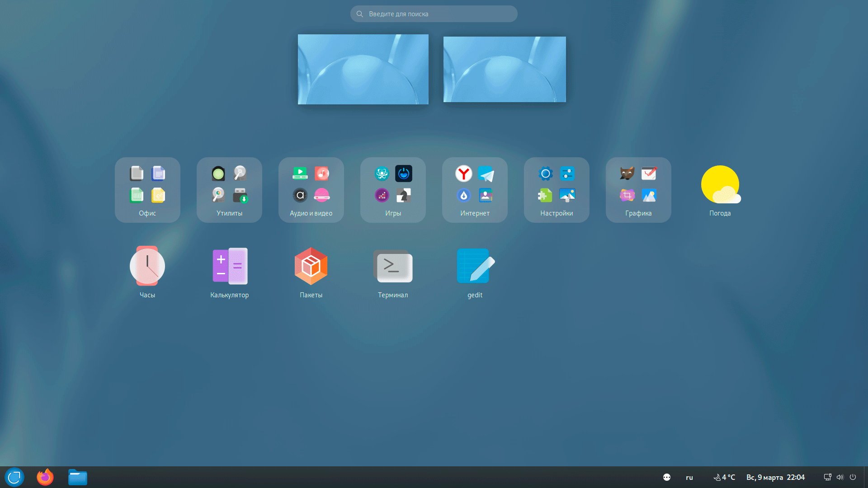The width and height of the screenshot is (868, 488).
Task: Select the second workspace thumbnail
Action: coord(505,69)
